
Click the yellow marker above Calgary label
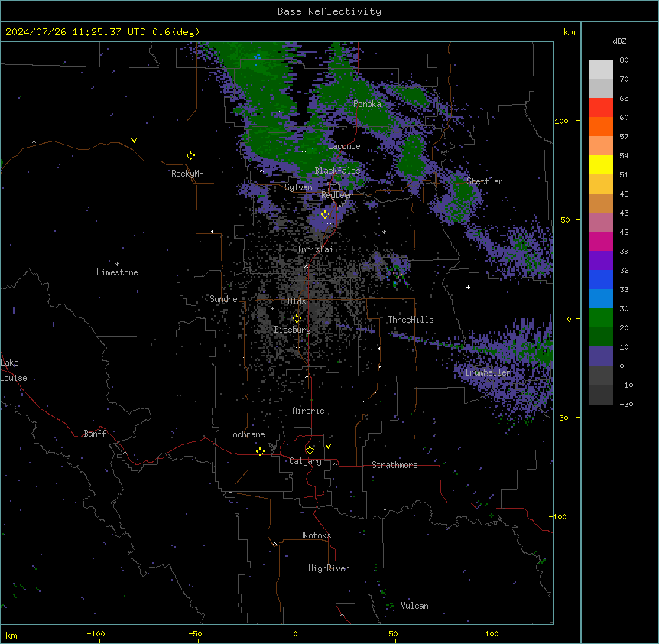(x=310, y=450)
